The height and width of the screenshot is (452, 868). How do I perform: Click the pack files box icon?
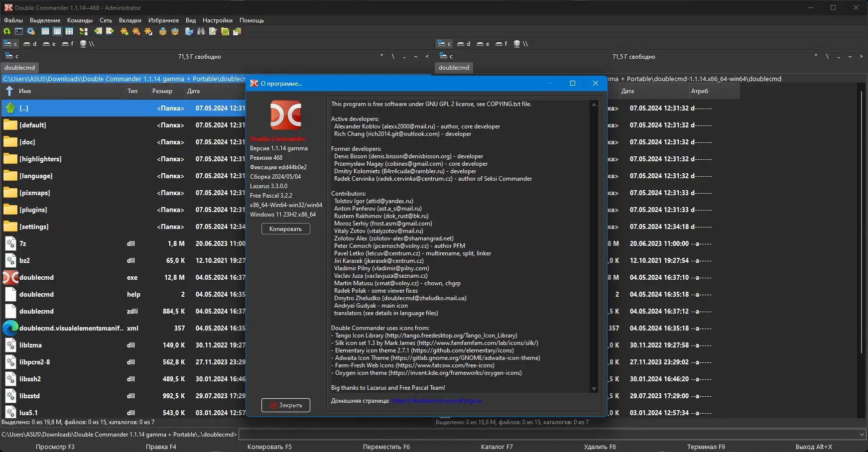pyautogui.click(x=163, y=31)
